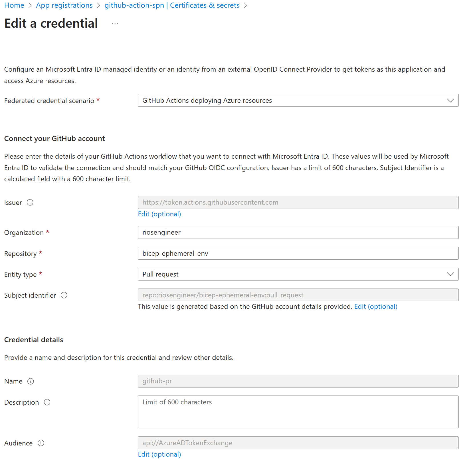Click the Name field info icon

pos(31,381)
